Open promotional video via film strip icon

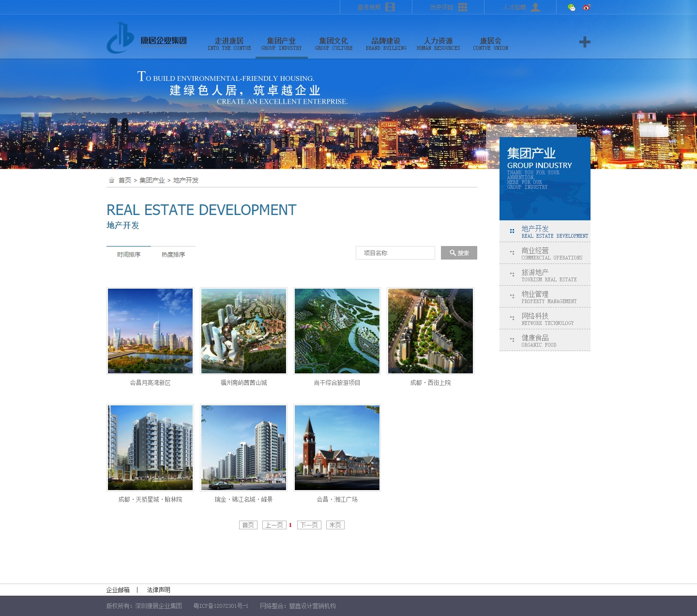coord(390,7)
